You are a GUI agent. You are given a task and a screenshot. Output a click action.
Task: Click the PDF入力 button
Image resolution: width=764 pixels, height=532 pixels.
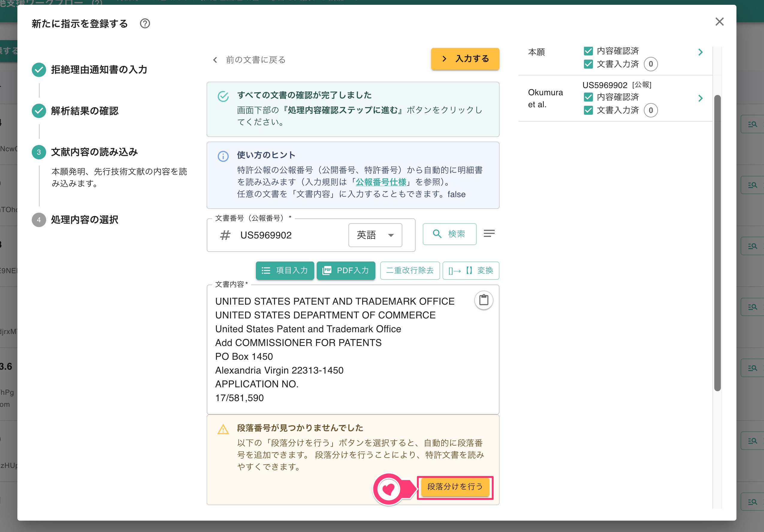tap(346, 270)
